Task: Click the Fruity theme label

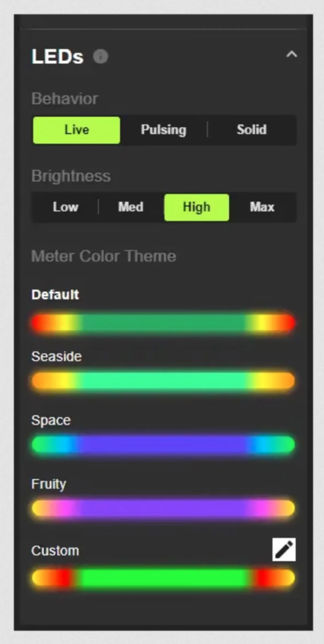Action: coord(49,484)
